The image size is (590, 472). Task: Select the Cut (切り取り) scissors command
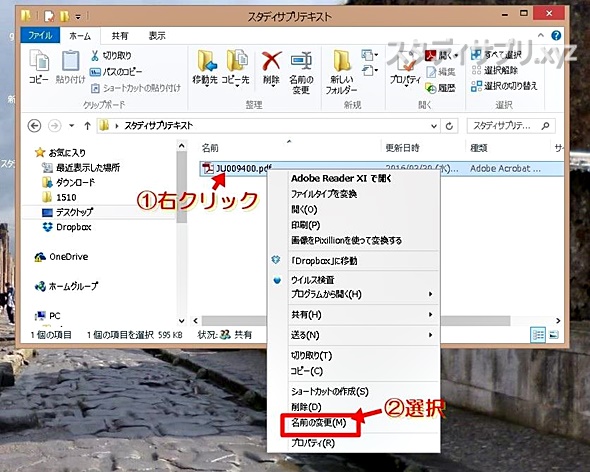click(111, 56)
